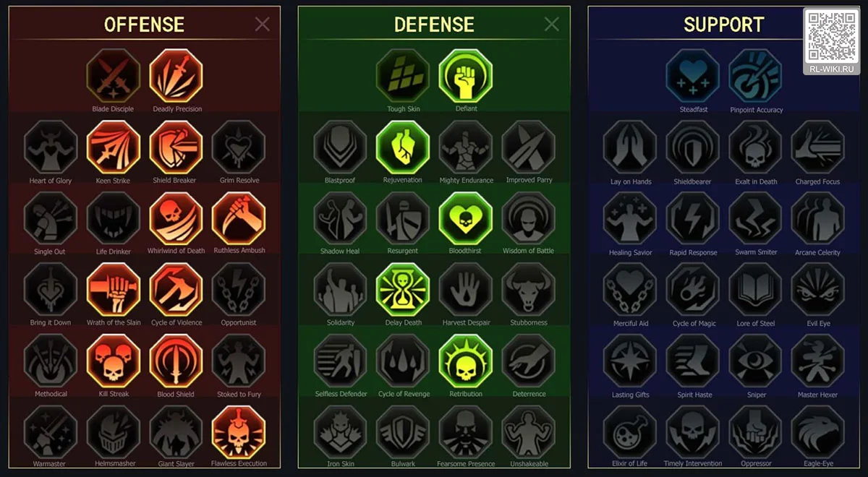Click the Retribution skull mastery
Viewport: 868px width, 477px height.
click(466, 361)
